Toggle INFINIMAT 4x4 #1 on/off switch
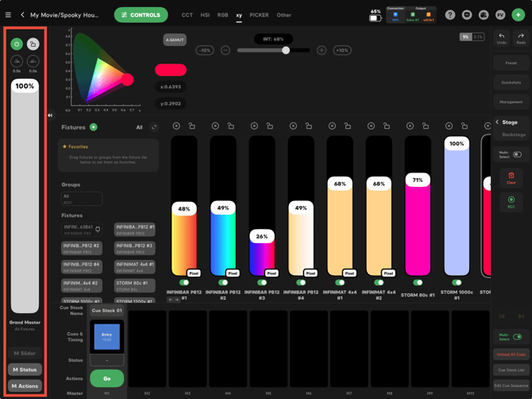 [x=340, y=282]
